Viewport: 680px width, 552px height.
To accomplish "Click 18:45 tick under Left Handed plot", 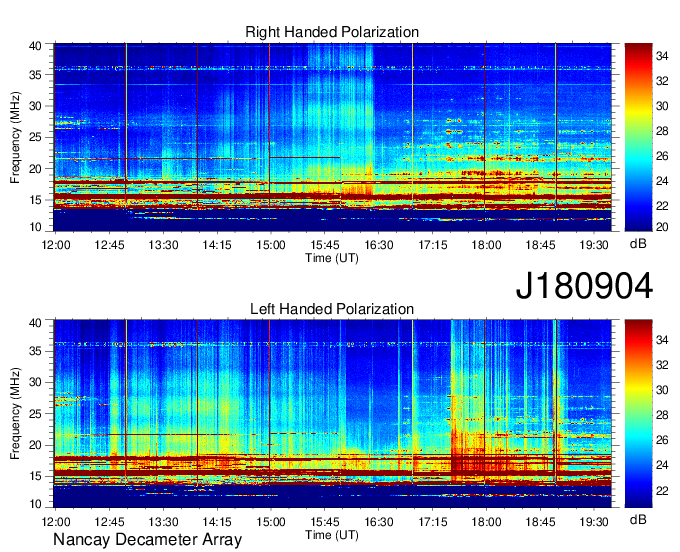I will point(540,522).
